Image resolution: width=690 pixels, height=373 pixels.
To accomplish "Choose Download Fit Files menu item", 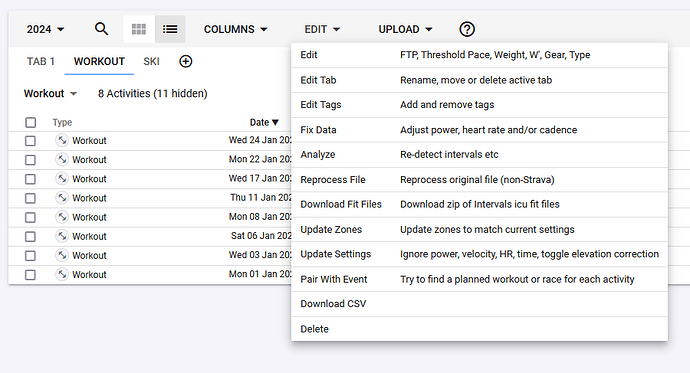I will pos(479,204).
